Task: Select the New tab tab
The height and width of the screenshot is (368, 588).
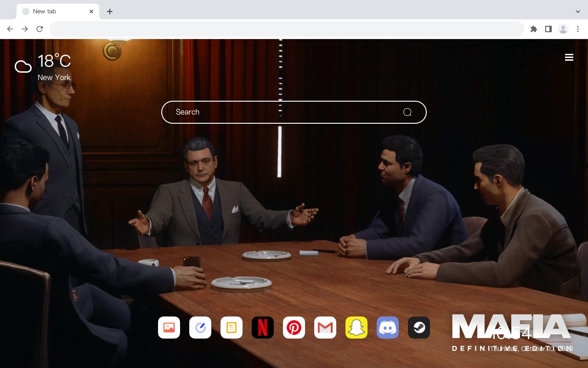Action: [58, 11]
